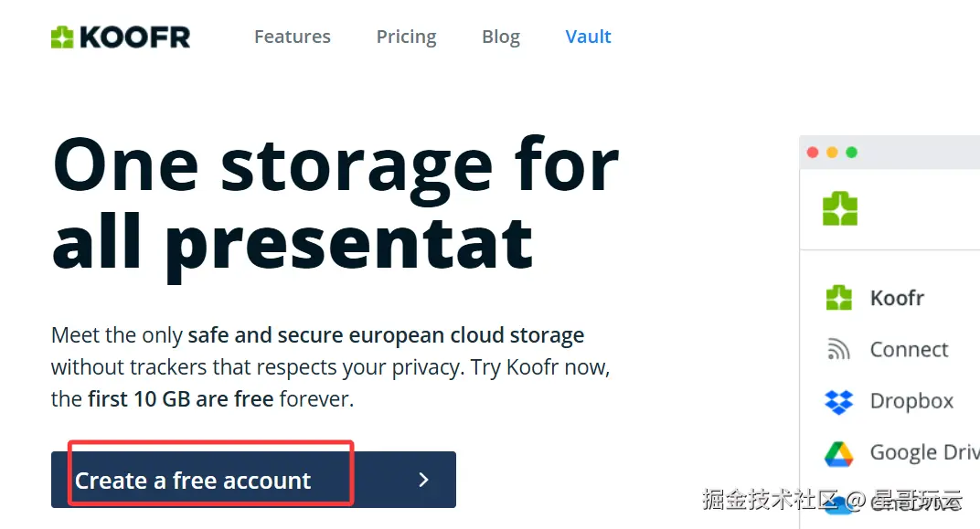This screenshot has height=529, width=980.
Task: Choose the Dropbox entry label
Action: coord(911,401)
